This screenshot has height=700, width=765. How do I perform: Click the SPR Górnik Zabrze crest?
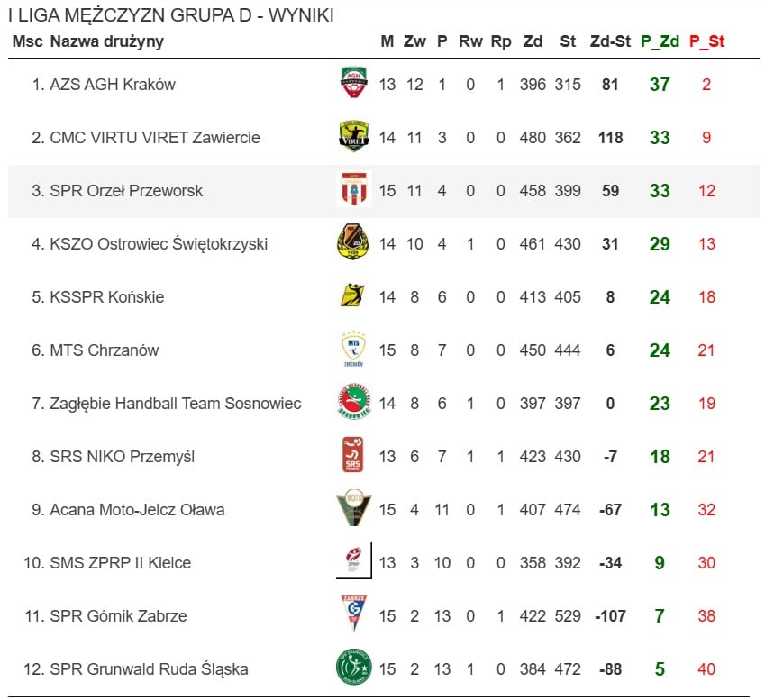coord(353,615)
